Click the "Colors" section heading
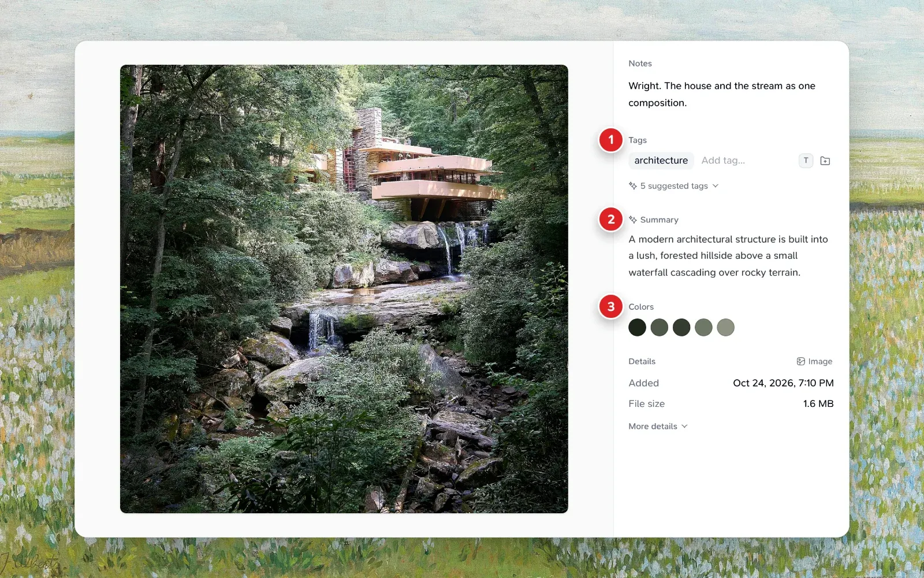This screenshot has height=578, width=924. (x=641, y=307)
